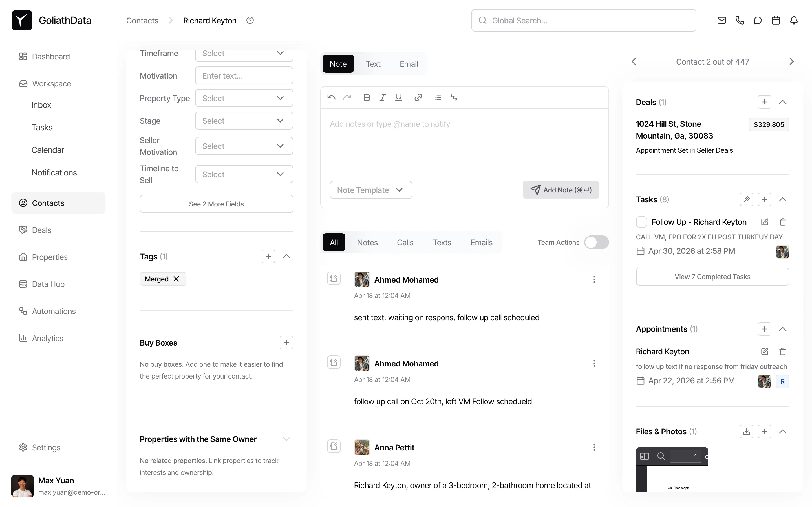Delete the Follow Up task via trash icon
The width and height of the screenshot is (812, 507).
(x=782, y=222)
